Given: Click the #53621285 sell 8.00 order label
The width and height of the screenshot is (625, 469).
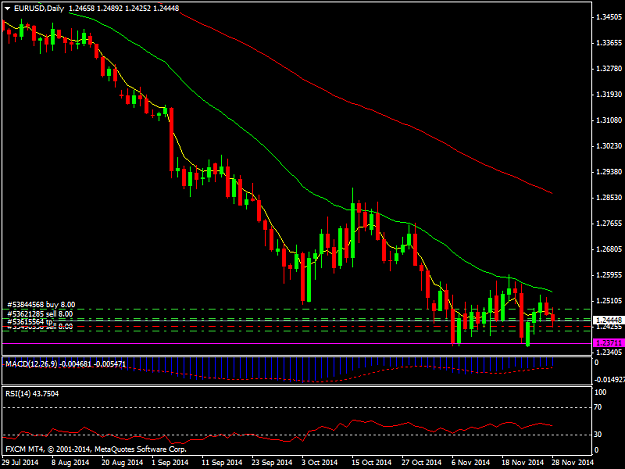Looking at the screenshot, I should point(40,314).
